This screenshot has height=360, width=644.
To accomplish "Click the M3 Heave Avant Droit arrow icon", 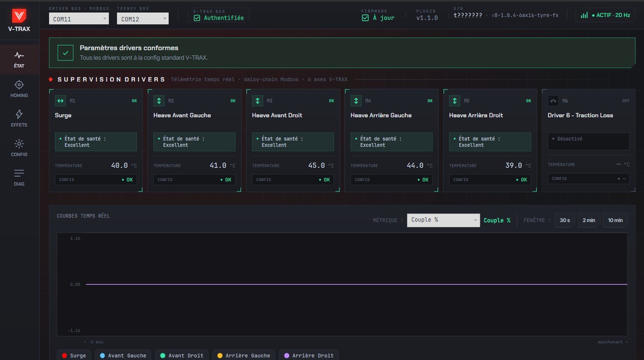I will pos(258,101).
